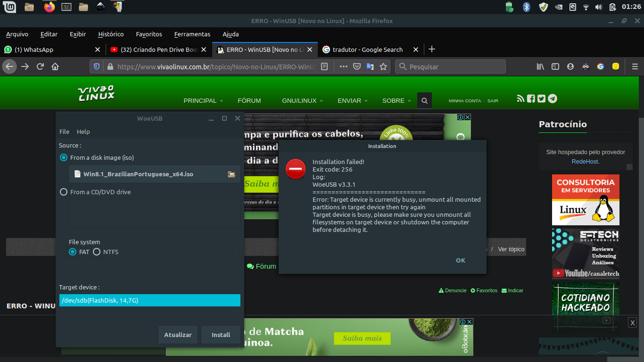Open the Histórico menu in Firefox

(x=111, y=34)
